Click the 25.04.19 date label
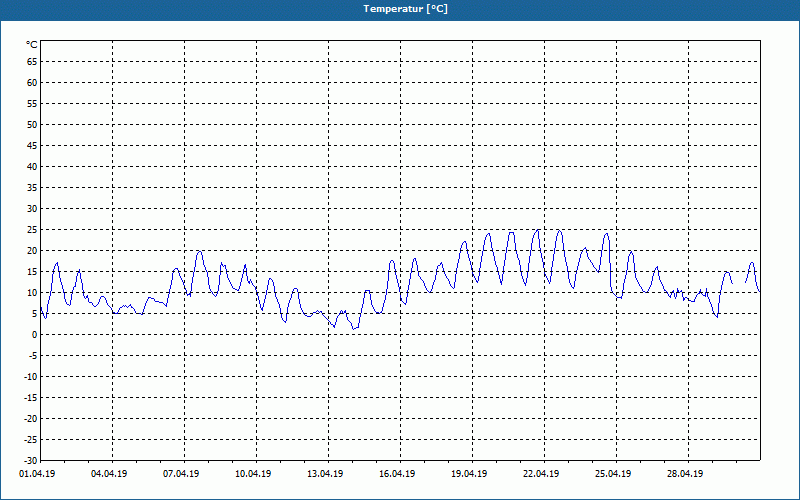The height and width of the screenshot is (500, 800). click(x=613, y=473)
